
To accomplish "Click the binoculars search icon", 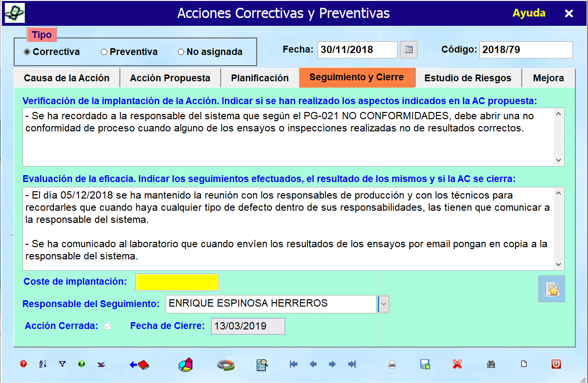I will (491, 364).
